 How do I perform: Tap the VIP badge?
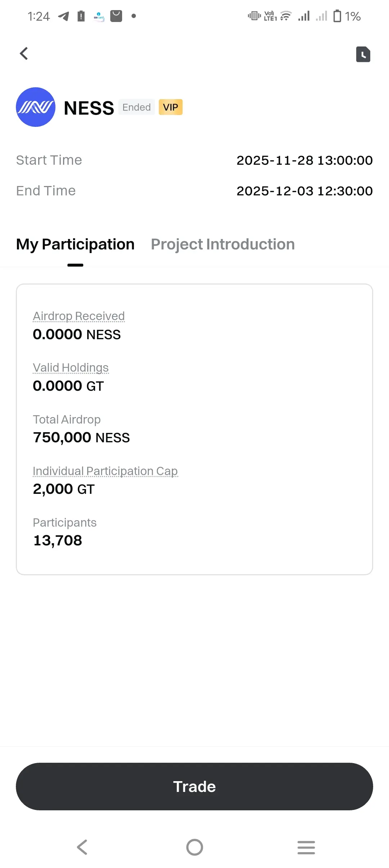click(170, 107)
